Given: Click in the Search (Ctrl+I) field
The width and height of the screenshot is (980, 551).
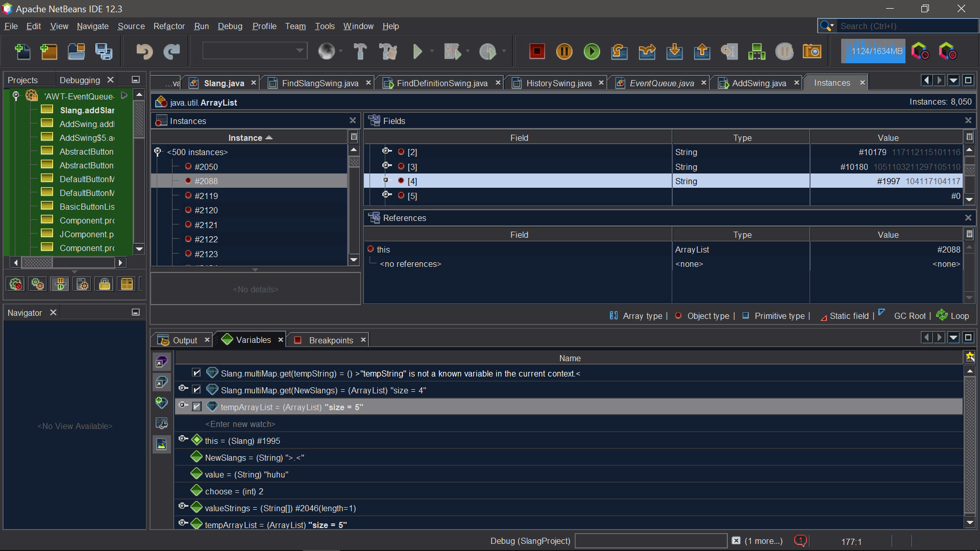Looking at the screenshot, I should click(x=908, y=26).
